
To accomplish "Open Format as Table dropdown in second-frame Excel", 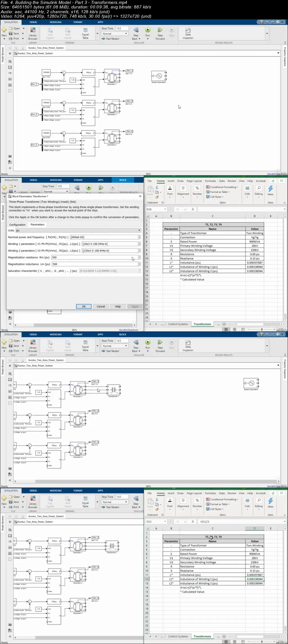I will point(218,192).
